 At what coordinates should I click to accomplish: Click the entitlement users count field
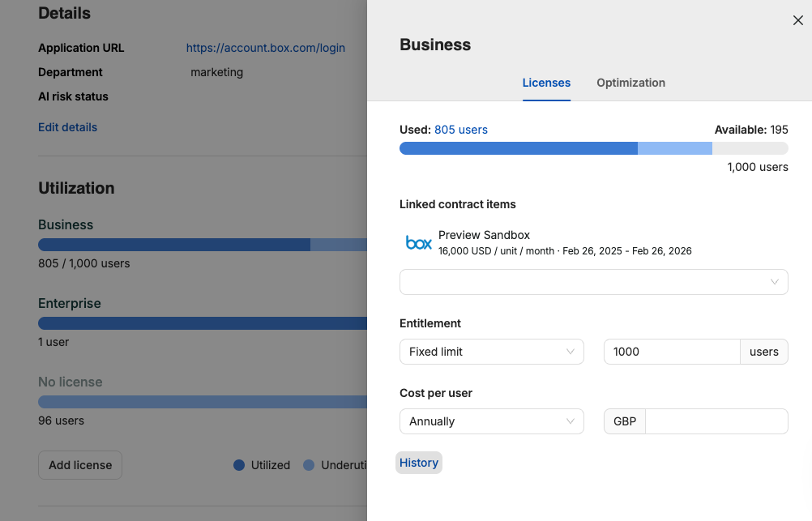(671, 352)
